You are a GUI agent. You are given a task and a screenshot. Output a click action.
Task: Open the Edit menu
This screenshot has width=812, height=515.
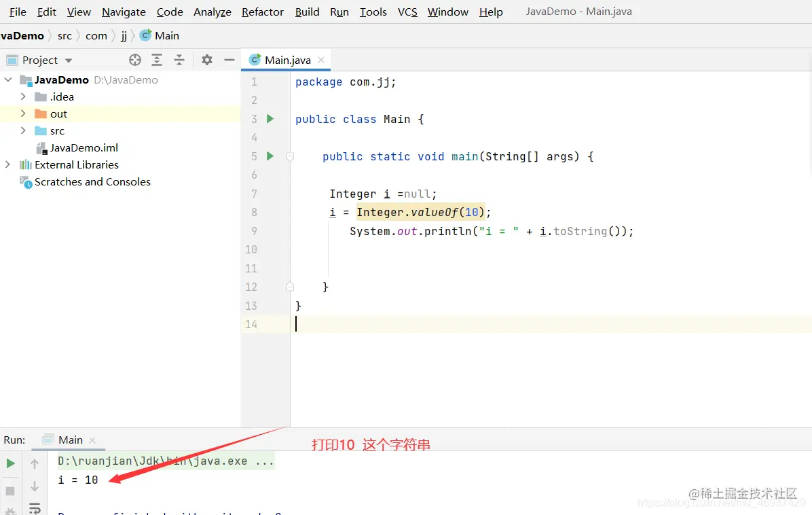[47, 12]
